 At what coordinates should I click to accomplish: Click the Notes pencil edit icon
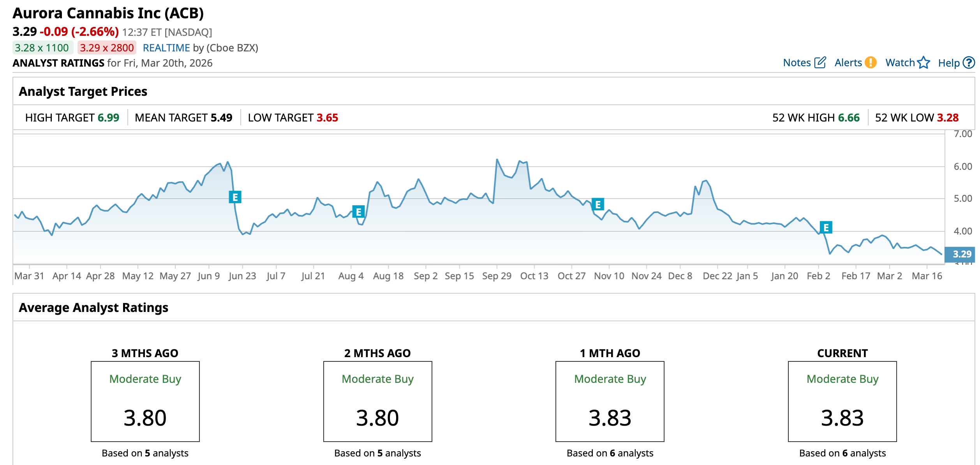click(820, 63)
